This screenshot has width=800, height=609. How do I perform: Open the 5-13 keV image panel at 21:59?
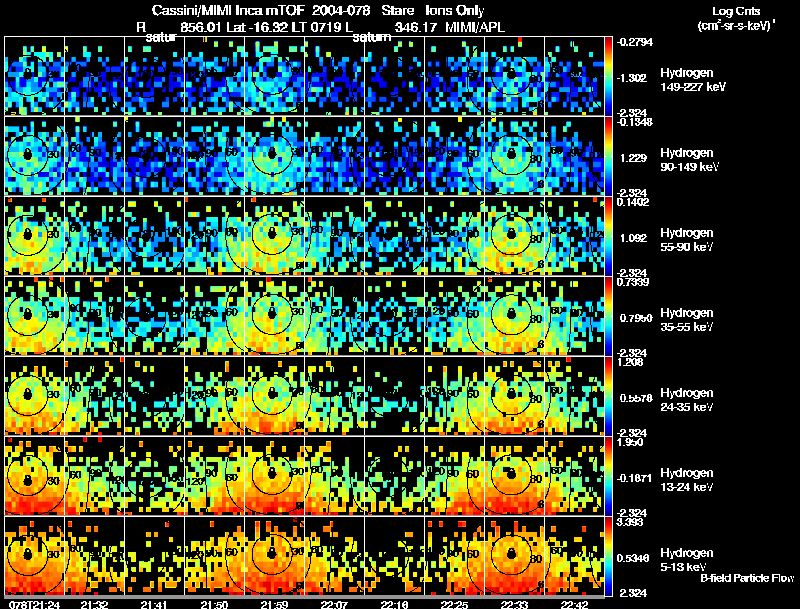click(274, 556)
